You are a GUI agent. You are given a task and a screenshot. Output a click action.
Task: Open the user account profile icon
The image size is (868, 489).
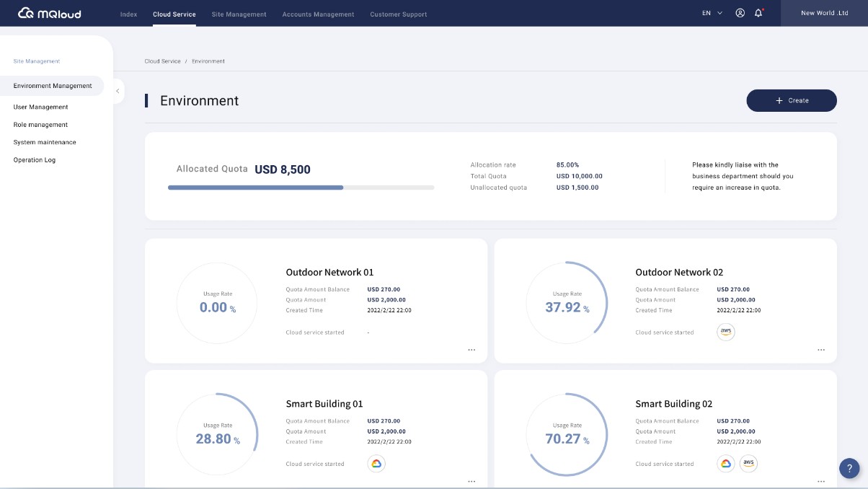tap(740, 13)
